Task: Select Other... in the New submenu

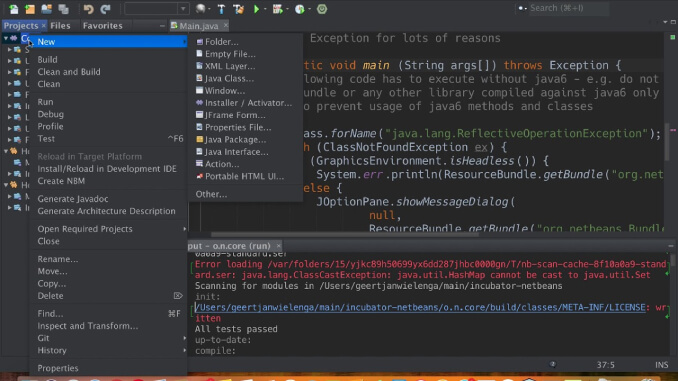Action: [245, 194]
